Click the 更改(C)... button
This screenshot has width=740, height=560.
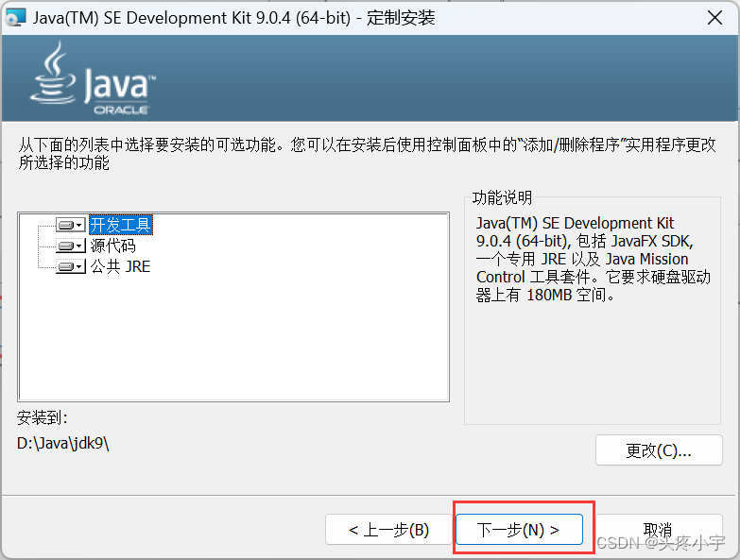(659, 450)
